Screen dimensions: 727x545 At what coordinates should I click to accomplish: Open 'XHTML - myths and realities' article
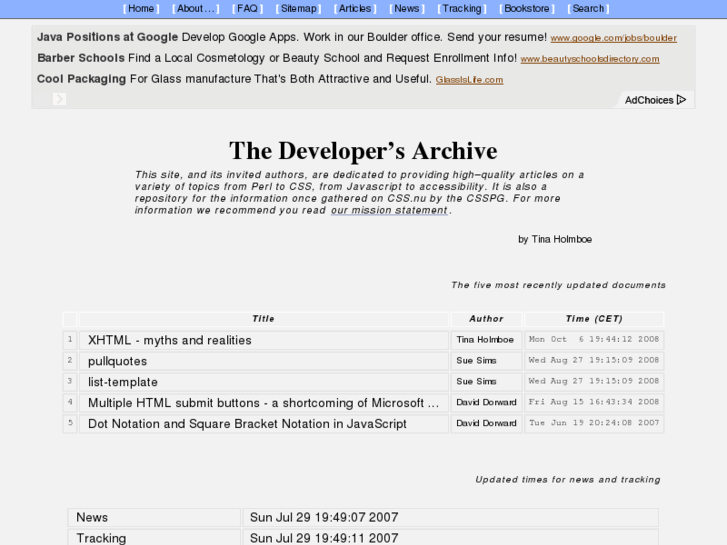170,340
